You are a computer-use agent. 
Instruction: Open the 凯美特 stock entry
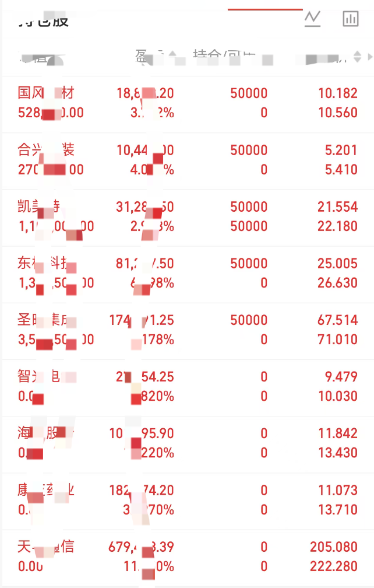188,218
